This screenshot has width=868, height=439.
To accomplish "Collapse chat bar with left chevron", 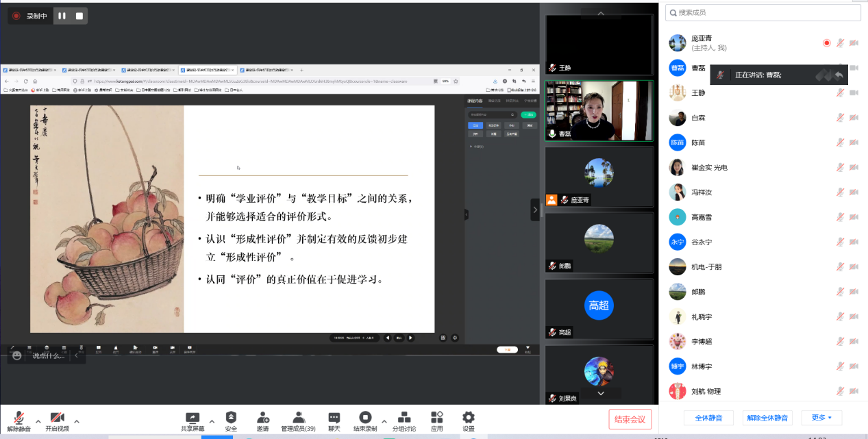I will (76, 355).
